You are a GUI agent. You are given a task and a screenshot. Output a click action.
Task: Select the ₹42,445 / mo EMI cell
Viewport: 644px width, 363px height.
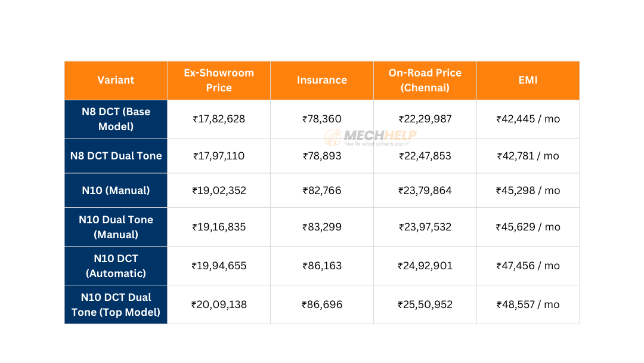528,119
